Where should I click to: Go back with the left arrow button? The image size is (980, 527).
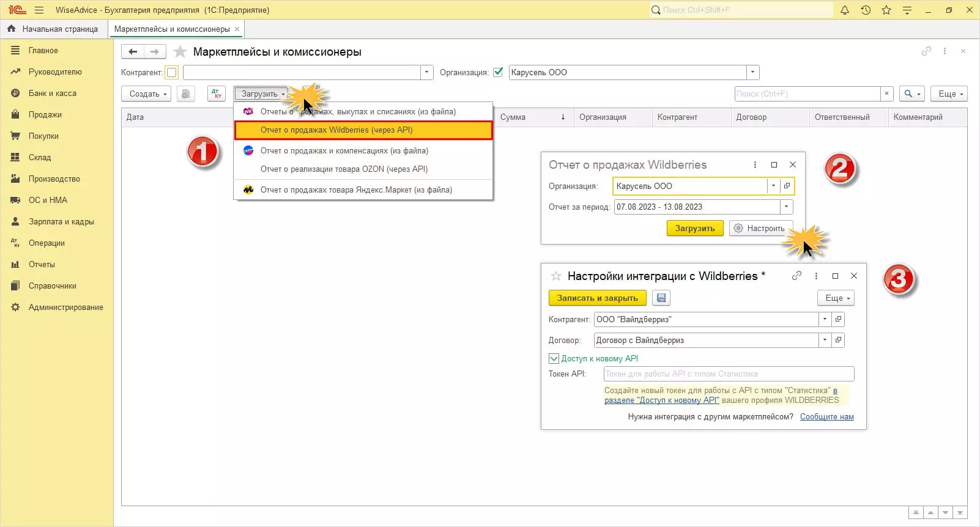point(133,52)
